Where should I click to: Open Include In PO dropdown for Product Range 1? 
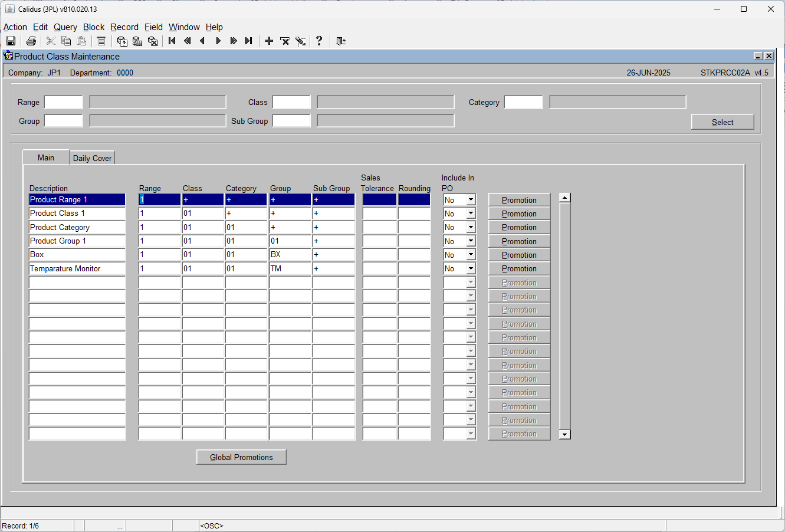[471, 200]
